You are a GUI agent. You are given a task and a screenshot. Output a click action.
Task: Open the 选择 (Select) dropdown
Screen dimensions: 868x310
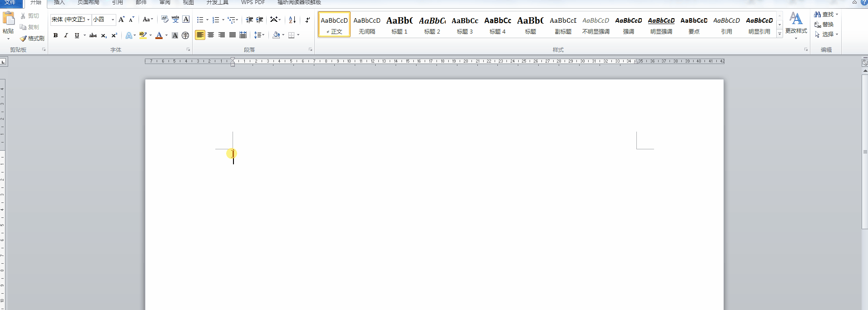pos(826,34)
